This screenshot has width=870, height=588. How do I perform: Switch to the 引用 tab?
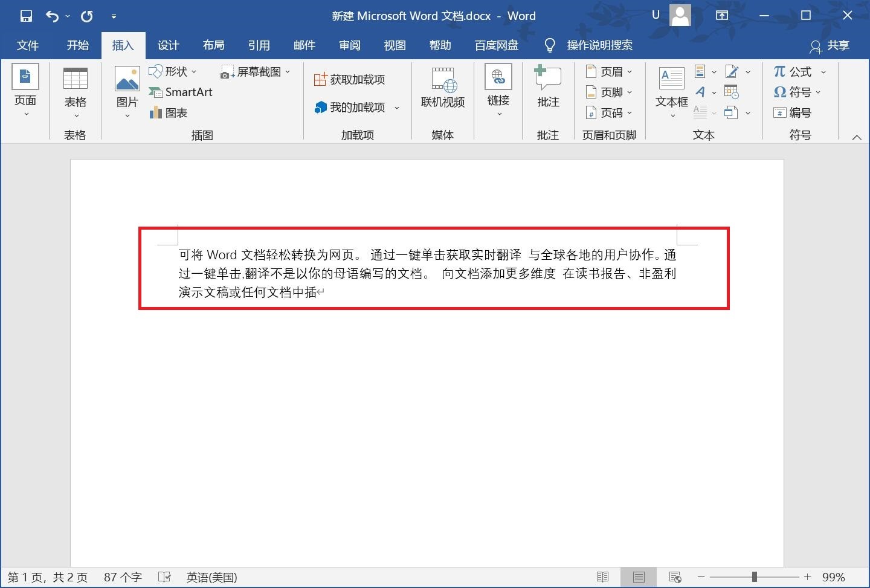pyautogui.click(x=259, y=45)
